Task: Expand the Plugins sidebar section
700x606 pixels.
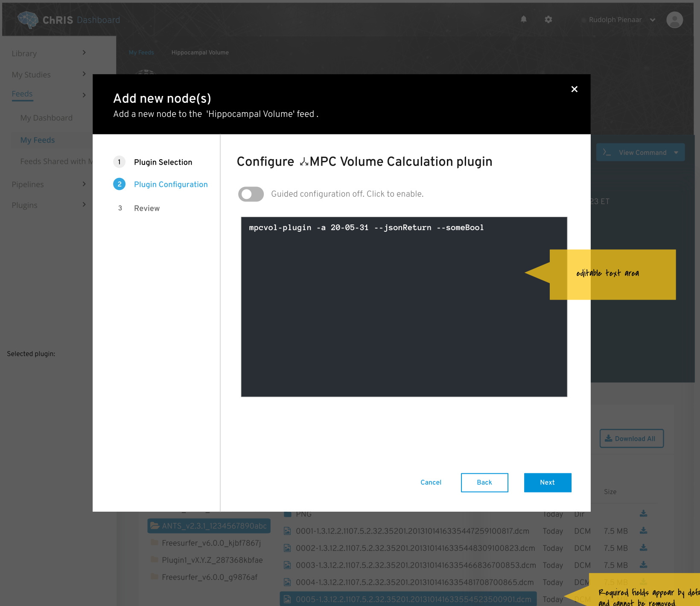Action: [x=84, y=204]
